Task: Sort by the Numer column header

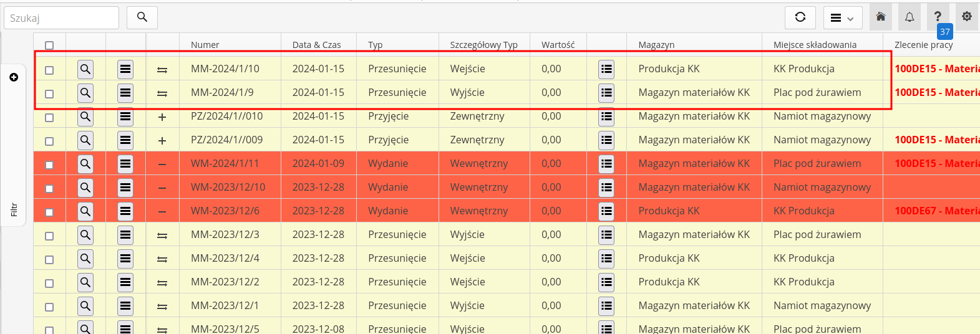Action: pyautogui.click(x=205, y=45)
